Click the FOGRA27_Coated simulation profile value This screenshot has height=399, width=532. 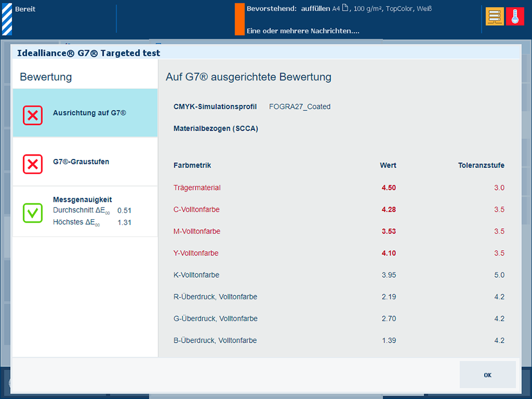[300, 107]
